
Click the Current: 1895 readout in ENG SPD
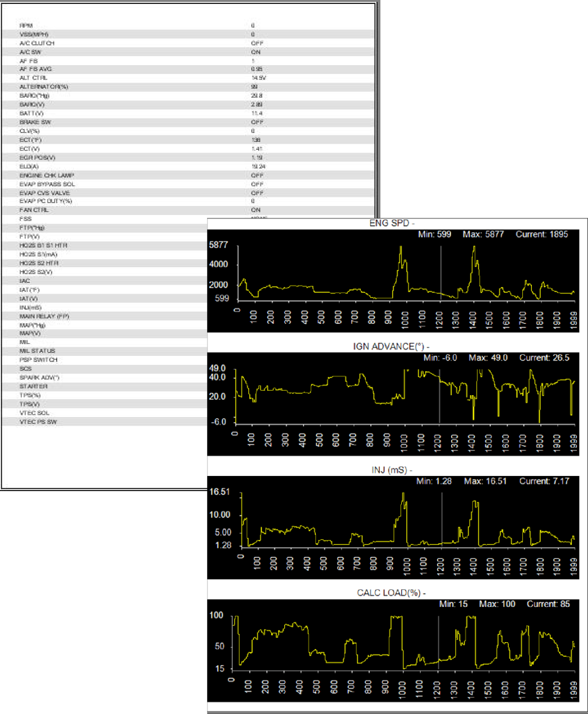pos(541,234)
